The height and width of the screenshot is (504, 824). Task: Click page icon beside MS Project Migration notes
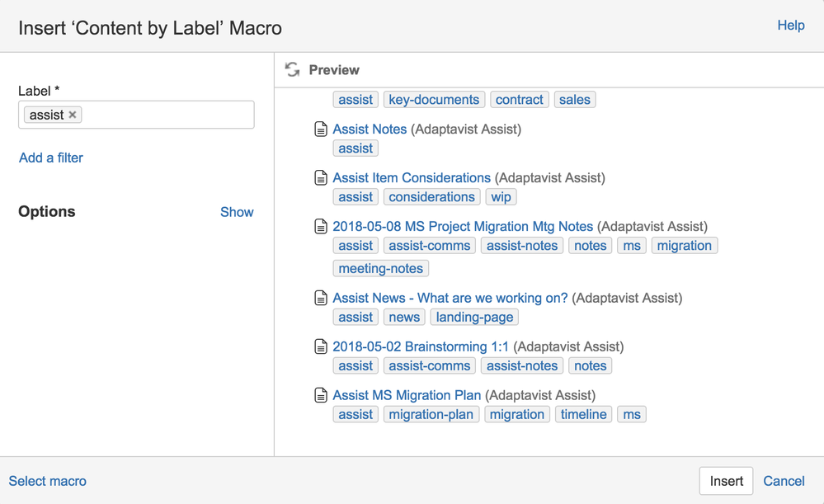point(321,227)
